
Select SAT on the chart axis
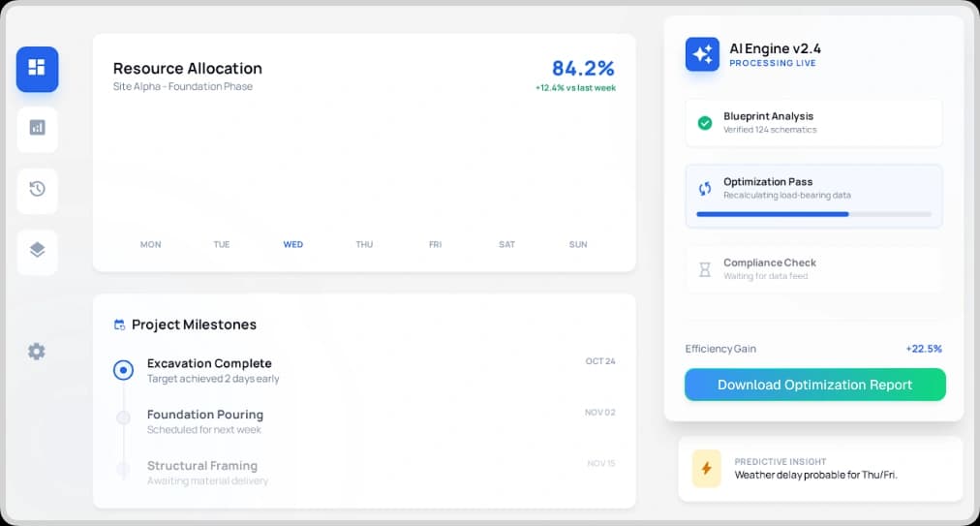point(506,244)
